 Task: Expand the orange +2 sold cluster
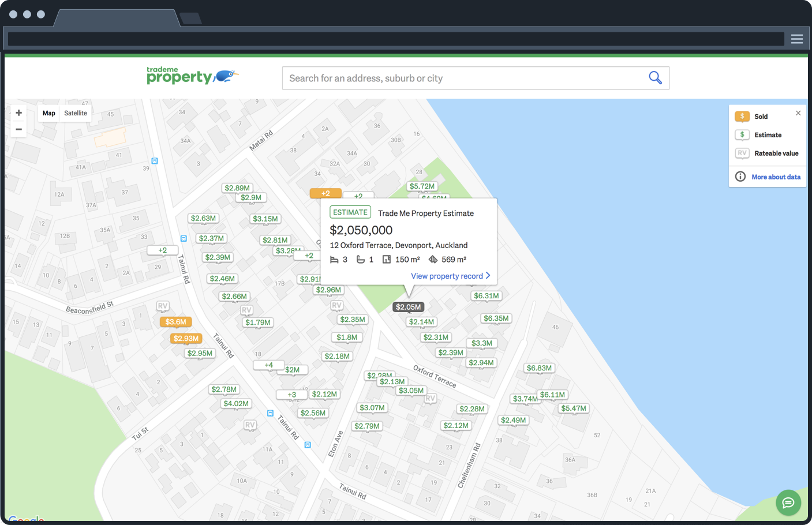[x=325, y=193]
